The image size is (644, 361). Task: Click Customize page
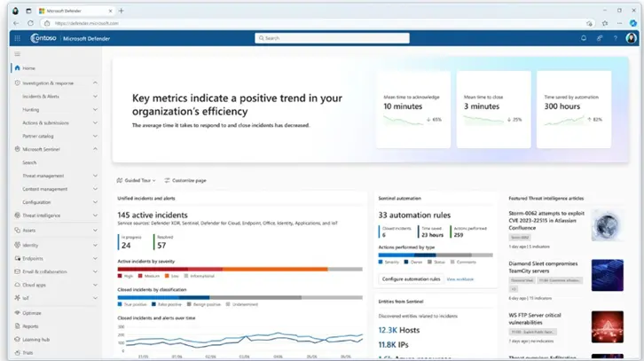coord(185,180)
